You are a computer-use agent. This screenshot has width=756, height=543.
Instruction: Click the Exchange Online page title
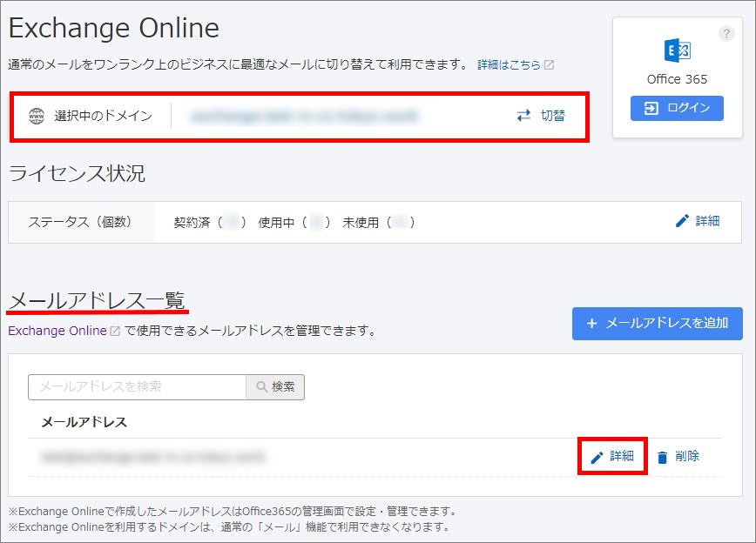point(114,28)
